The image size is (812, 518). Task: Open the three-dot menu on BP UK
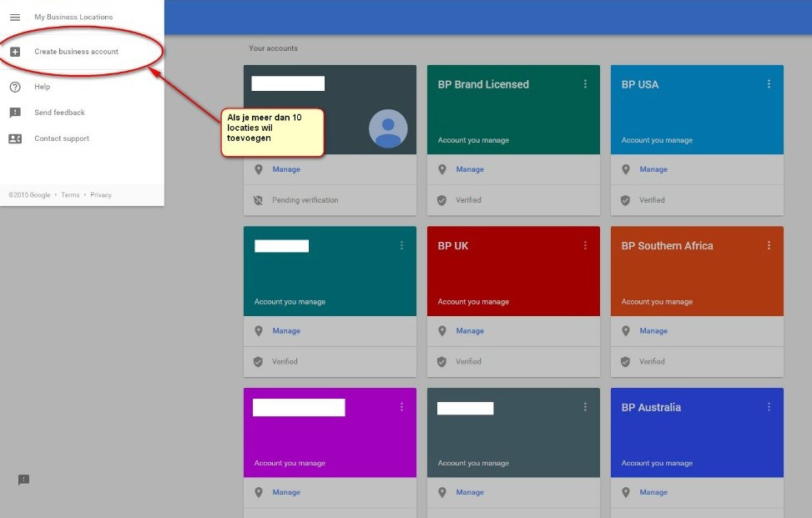(x=585, y=245)
